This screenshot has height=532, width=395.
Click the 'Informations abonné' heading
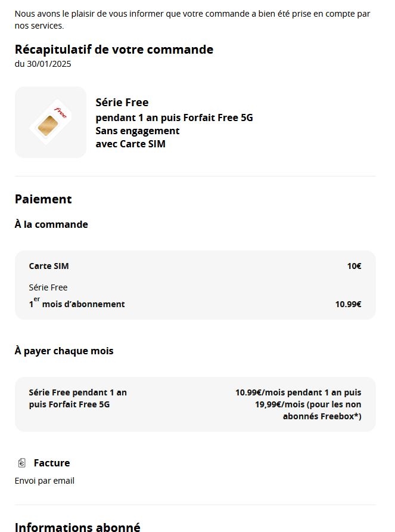pos(77,527)
